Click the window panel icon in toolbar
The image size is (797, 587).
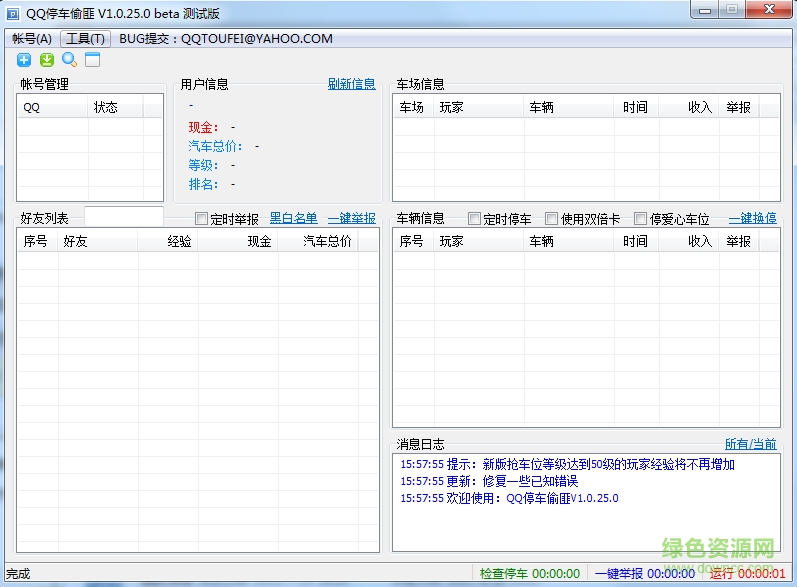[92, 60]
